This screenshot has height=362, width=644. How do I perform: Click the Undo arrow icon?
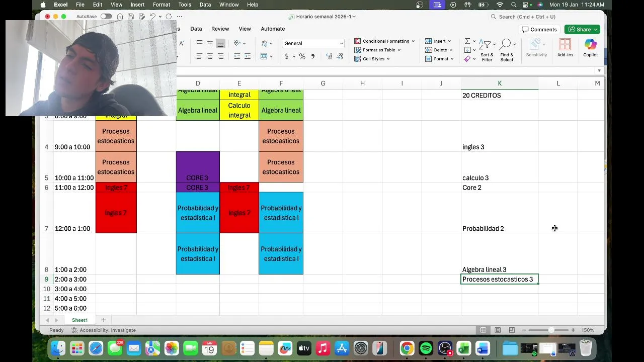coord(152,17)
